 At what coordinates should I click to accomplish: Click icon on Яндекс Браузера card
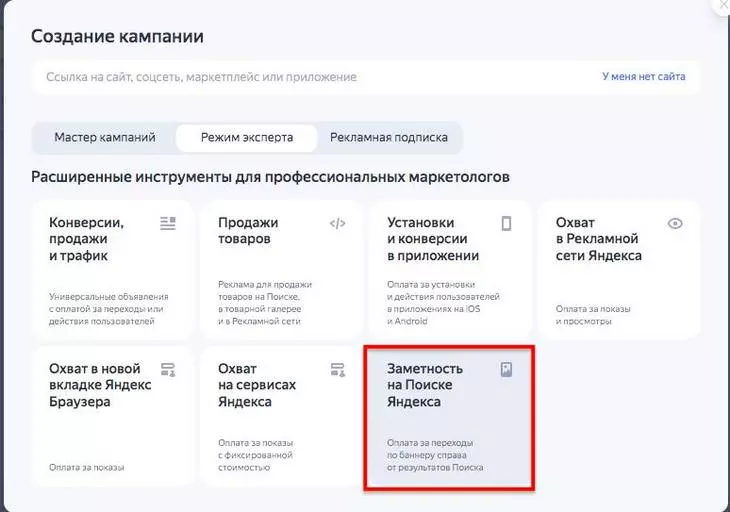[x=167, y=369]
